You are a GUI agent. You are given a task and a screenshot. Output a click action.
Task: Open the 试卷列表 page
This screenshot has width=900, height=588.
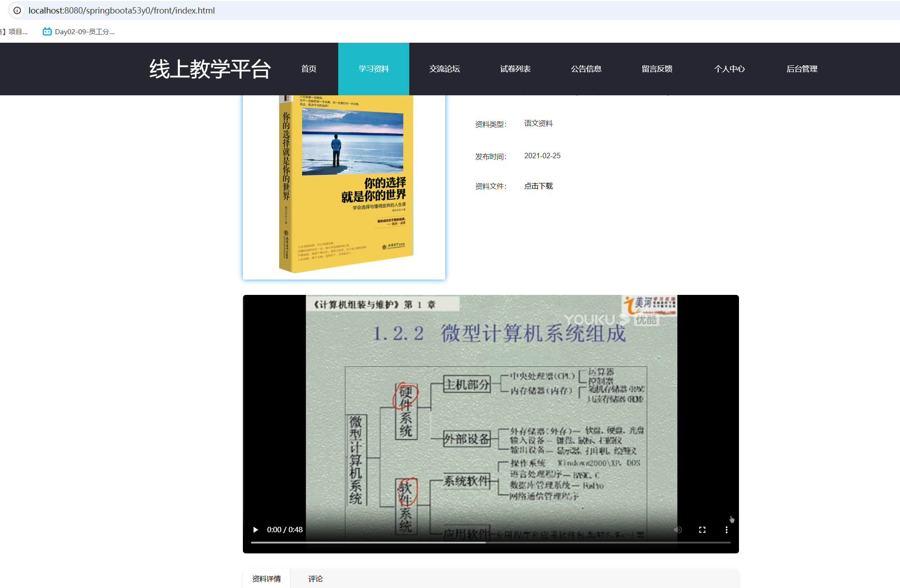(515, 69)
